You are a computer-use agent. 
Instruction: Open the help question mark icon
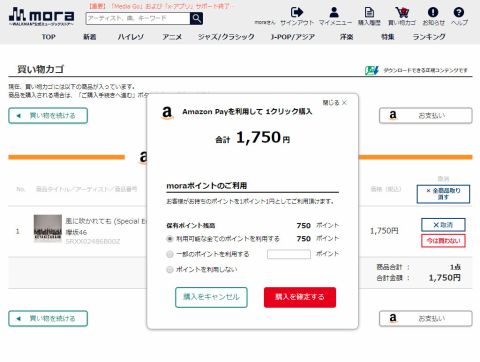click(459, 12)
